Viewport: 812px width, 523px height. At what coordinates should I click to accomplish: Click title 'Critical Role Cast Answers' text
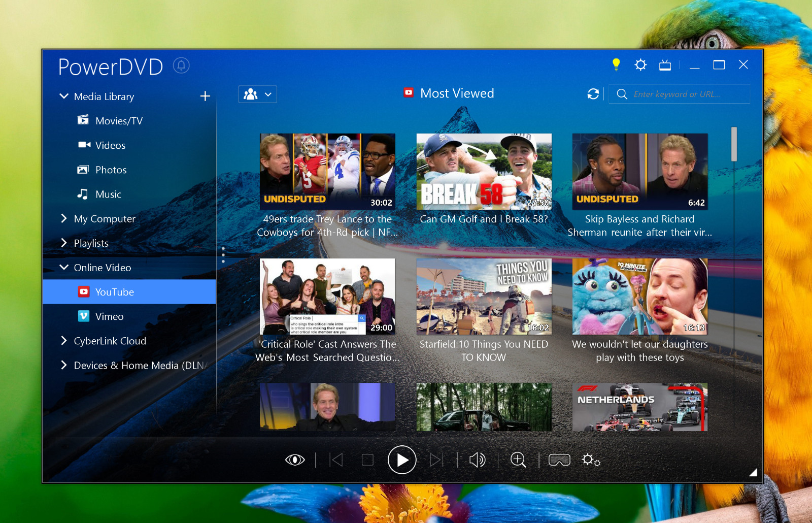point(327,351)
